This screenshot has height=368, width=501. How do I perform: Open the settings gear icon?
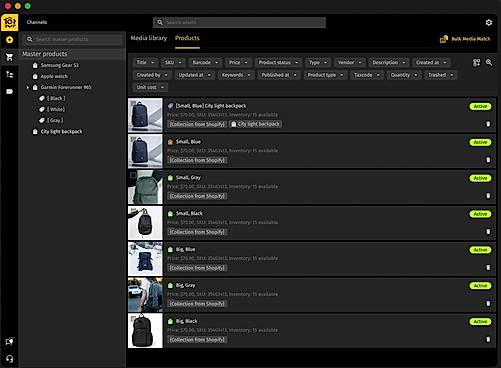(x=489, y=22)
